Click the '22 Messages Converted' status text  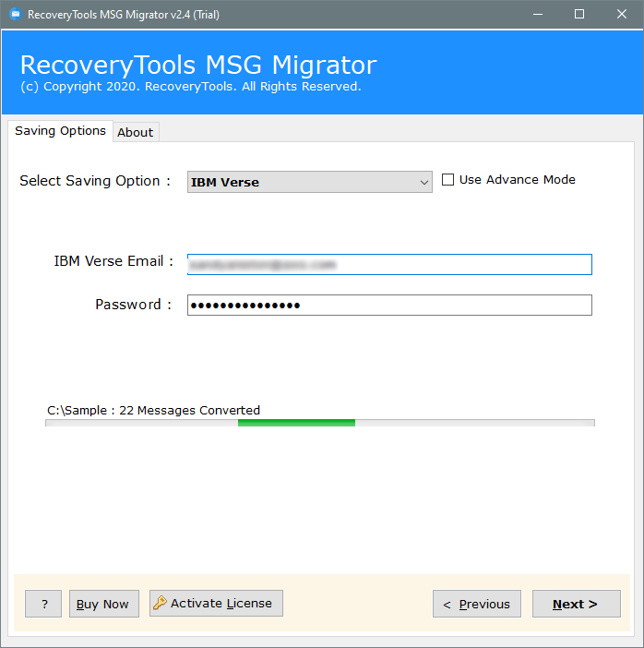coord(190,411)
